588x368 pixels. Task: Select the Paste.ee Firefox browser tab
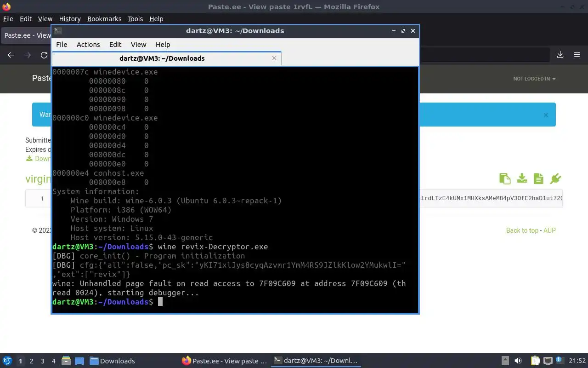(x=27, y=35)
